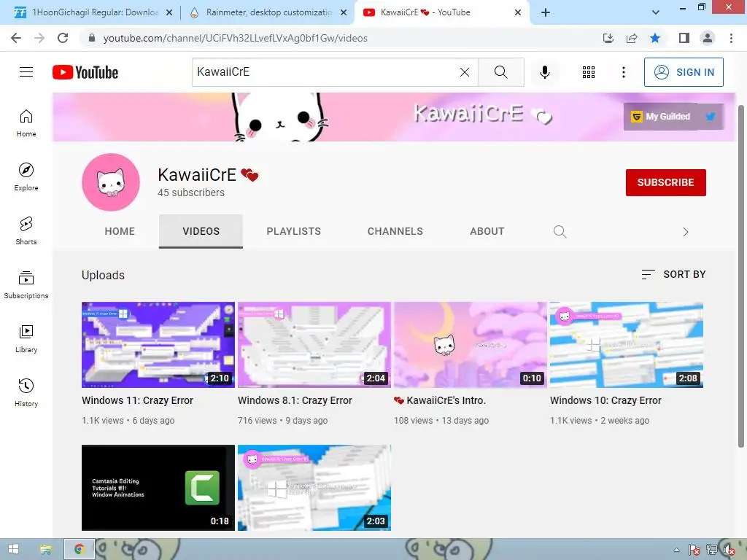Viewport: 747px width, 560px height.
Task: Open History in the sidebar
Action: (x=26, y=392)
